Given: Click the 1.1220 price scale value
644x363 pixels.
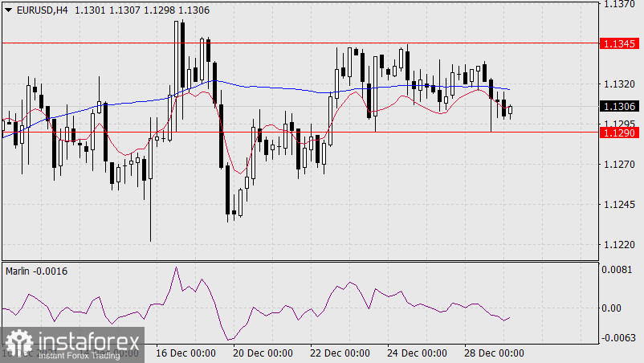Looking at the screenshot, I should (x=618, y=244).
